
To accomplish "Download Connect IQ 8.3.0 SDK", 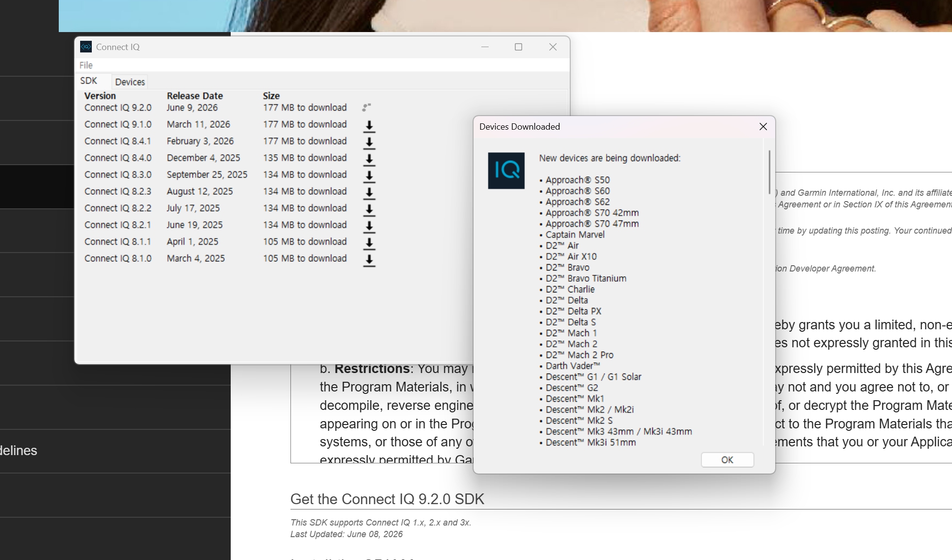I will [369, 176].
